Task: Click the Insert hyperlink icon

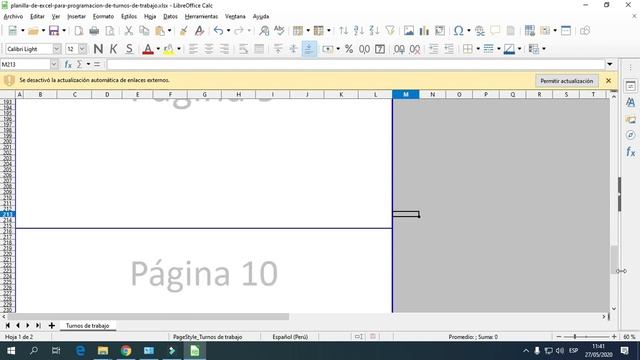Action: coord(480,31)
